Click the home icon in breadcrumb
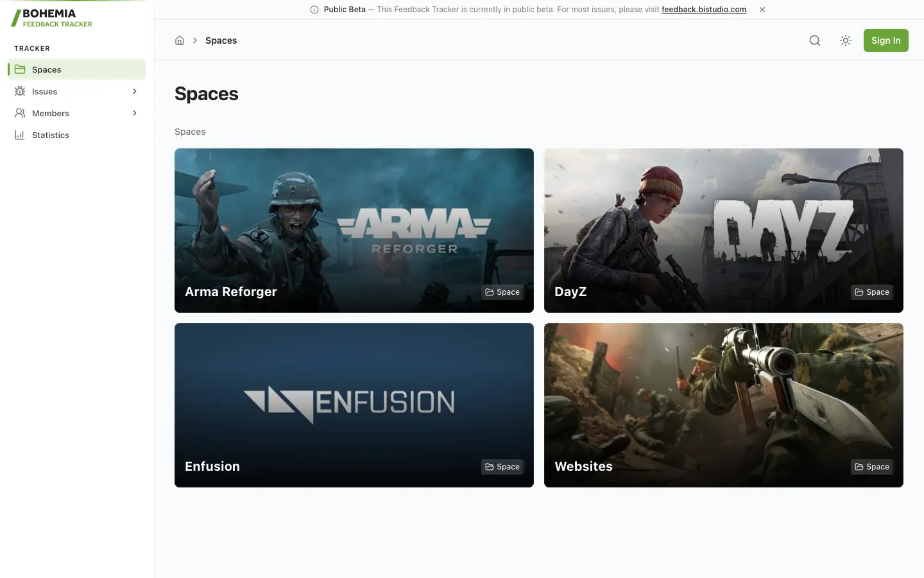The height and width of the screenshot is (578, 924). [x=180, y=40]
